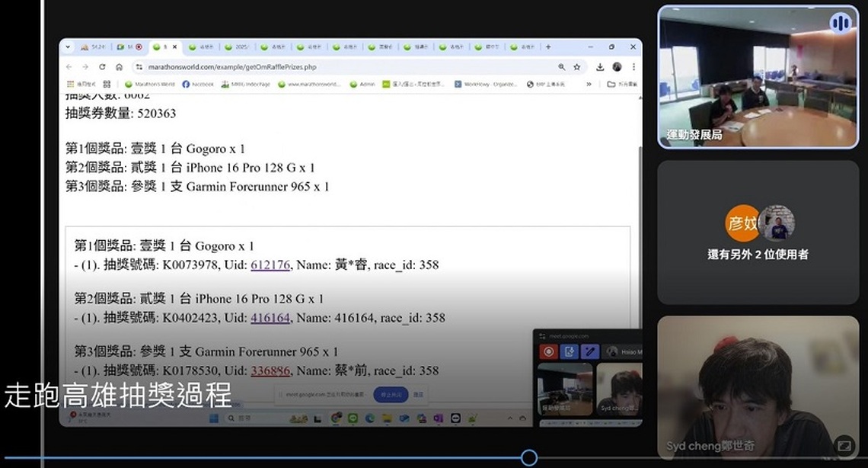Open the all-bookmarks folder

click(x=621, y=84)
